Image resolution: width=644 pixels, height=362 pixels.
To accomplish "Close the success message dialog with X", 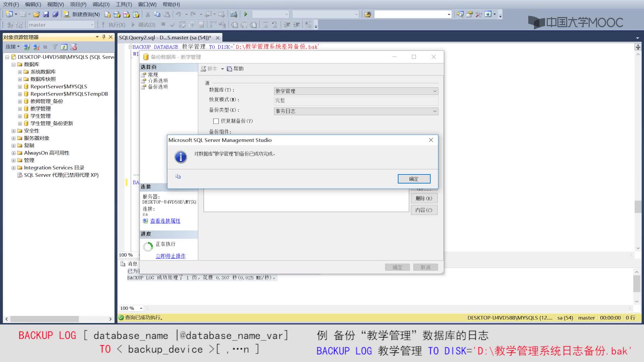I will 431,140.
